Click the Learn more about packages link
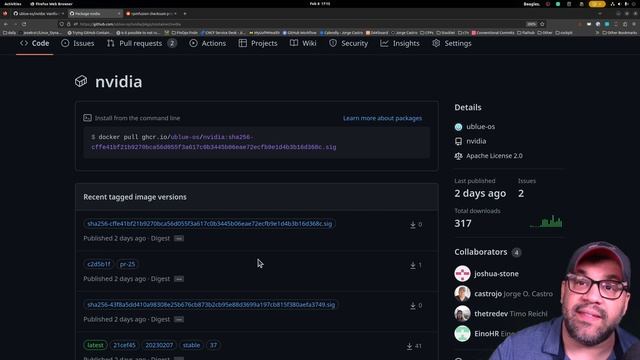This screenshot has height=360, width=640. click(382, 118)
